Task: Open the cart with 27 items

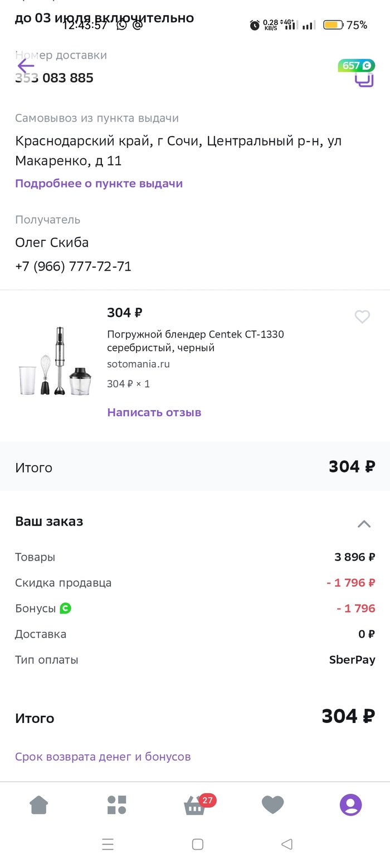Action: click(195, 805)
